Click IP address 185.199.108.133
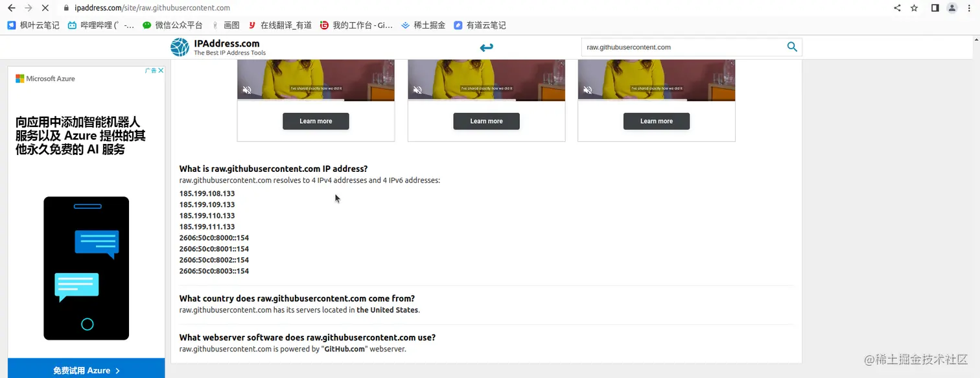Screen dimensions: 980x378 click(207, 193)
